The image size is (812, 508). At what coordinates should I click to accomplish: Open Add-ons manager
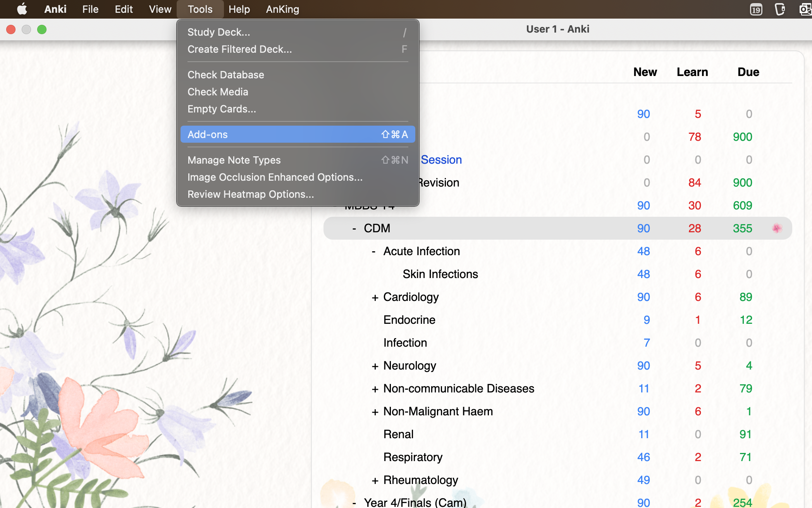[x=298, y=135]
